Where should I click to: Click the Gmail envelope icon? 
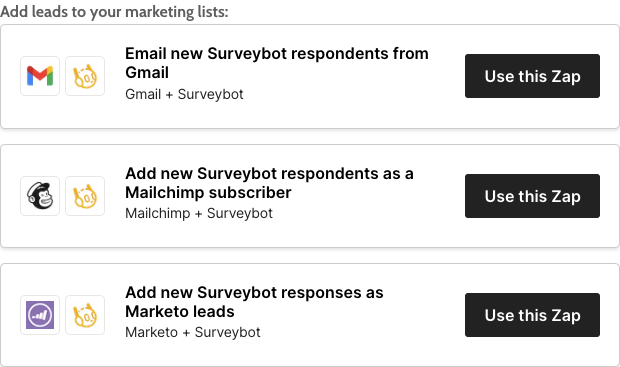(x=40, y=76)
